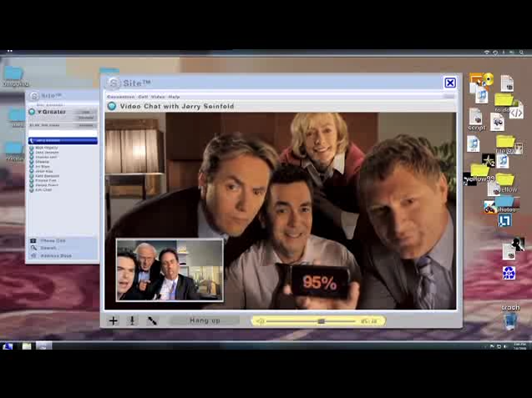Click the blue square bracket app icon on desktop
The image size is (532, 398).
(504, 221)
